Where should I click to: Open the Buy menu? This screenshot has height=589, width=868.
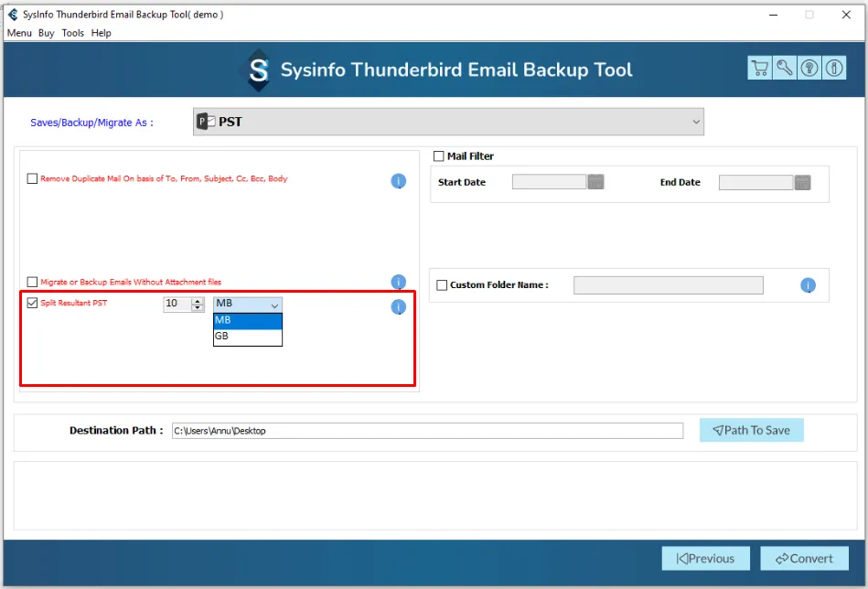47,33
